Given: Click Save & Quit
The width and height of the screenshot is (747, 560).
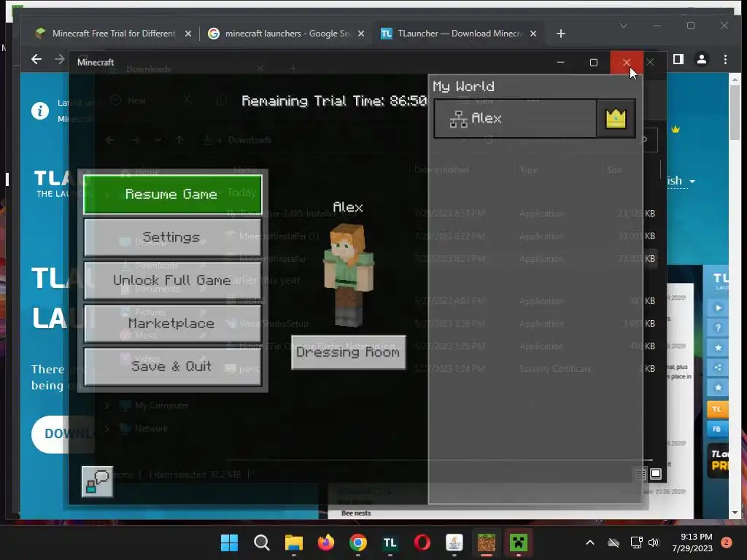Looking at the screenshot, I should [172, 366].
